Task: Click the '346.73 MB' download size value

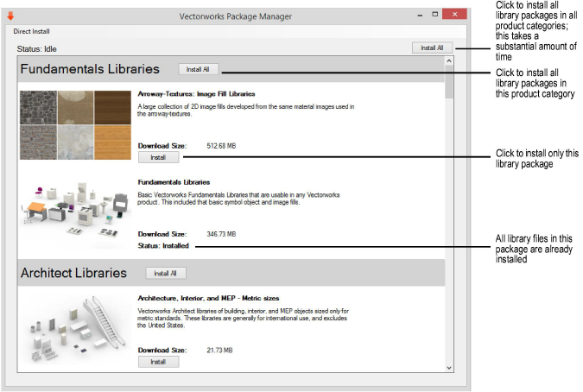Action: point(221,235)
